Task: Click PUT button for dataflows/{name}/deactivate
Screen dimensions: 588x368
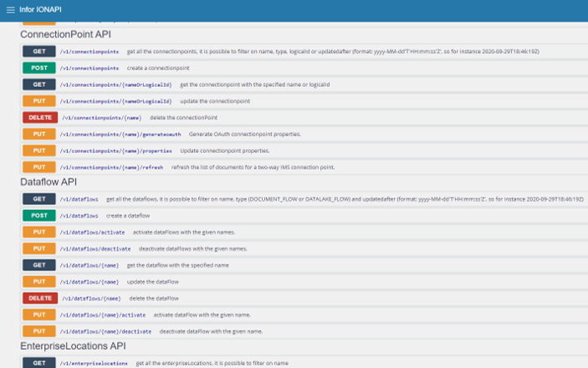Action: pyautogui.click(x=39, y=331)
